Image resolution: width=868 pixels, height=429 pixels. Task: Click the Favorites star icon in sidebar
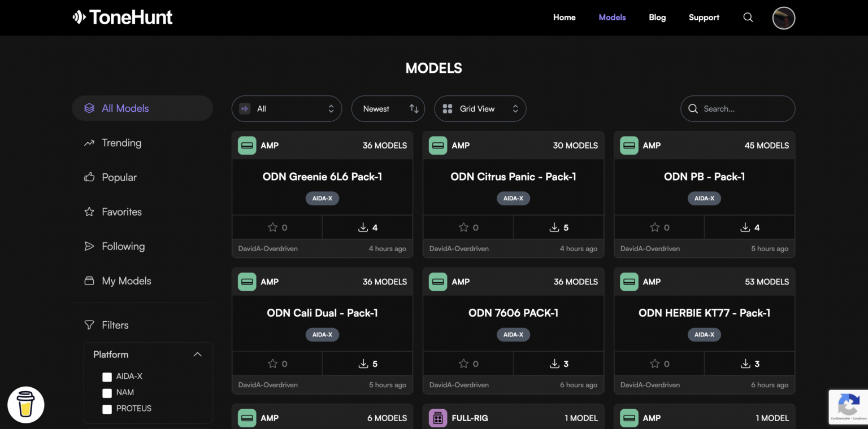pyautogui.click(x=89, y=212)
